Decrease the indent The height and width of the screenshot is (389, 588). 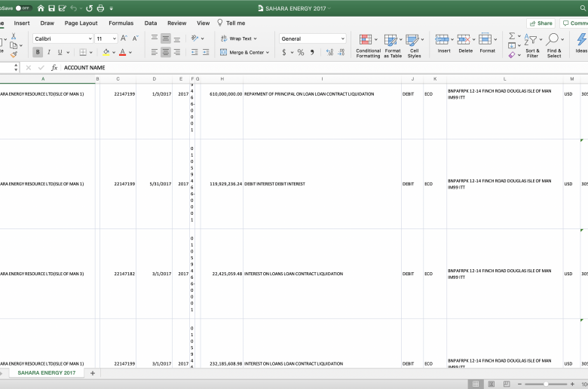pyautogui.click(x=194, y=52)
